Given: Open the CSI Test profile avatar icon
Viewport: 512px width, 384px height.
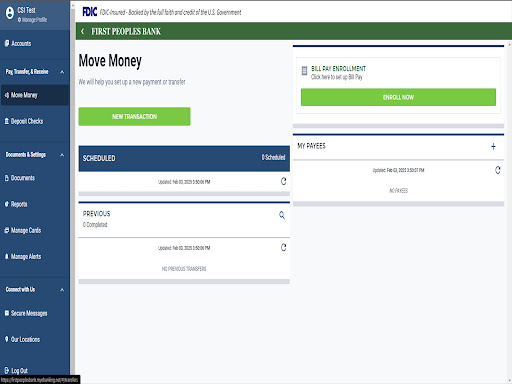Looking at the screenshot, I should 10,13.
